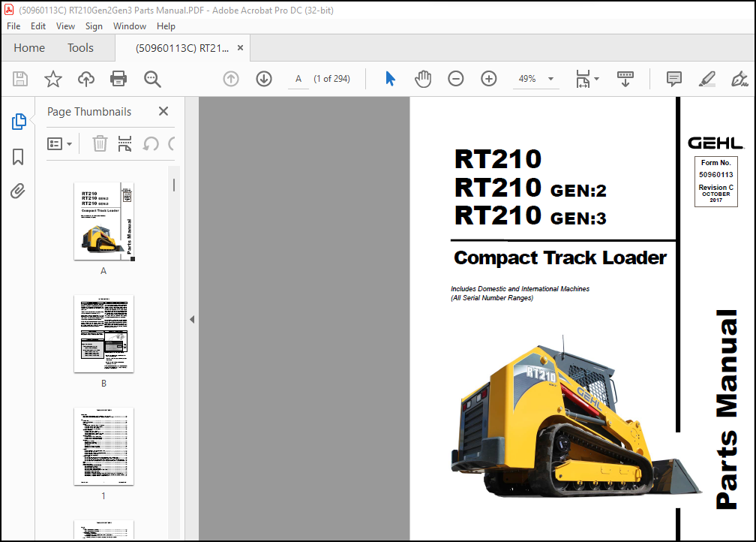
Task: Open the Bookmarks panel
Action: pyautogui.click(x=18, y=157)
